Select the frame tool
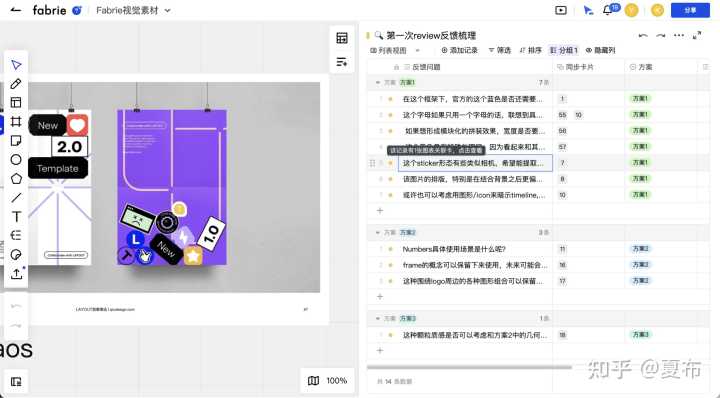Image resolution: width=720 pixels, height=398 pixels. point(16,121)
